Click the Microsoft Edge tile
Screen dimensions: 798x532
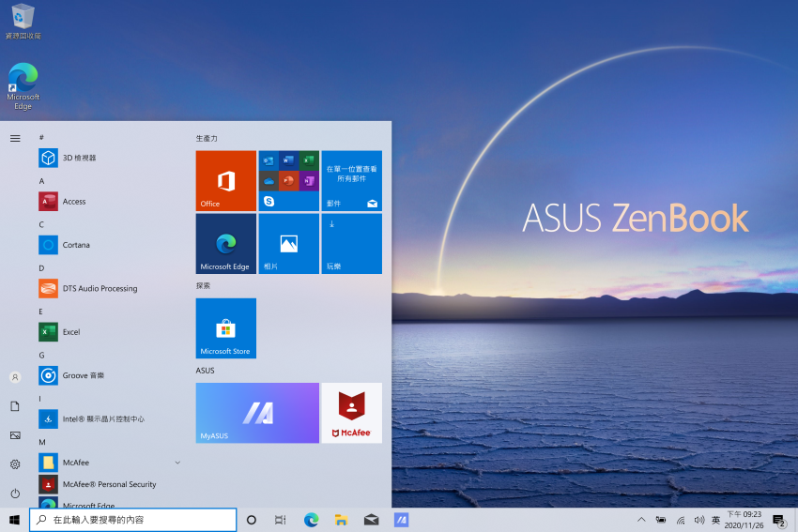point(226,244)
